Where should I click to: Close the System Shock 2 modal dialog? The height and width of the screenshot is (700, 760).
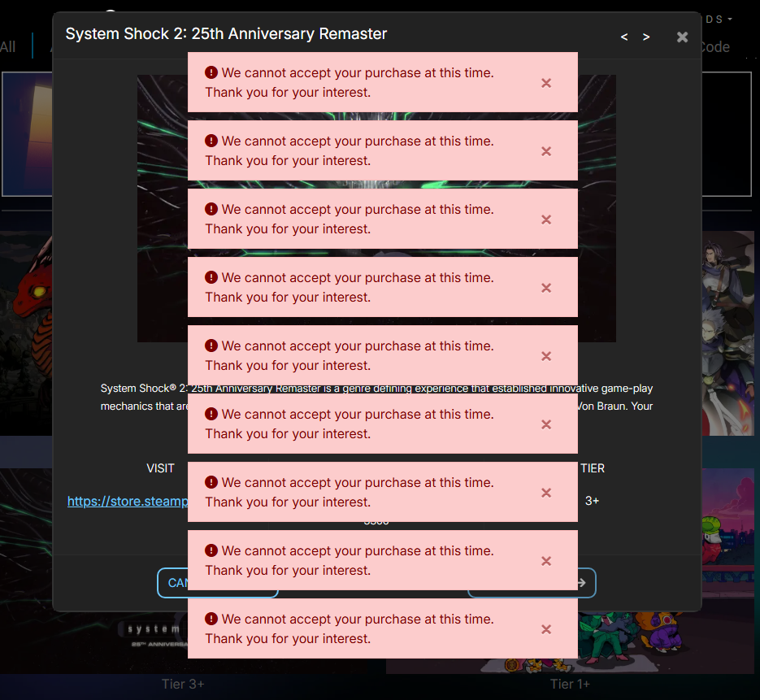click(682, 37)
